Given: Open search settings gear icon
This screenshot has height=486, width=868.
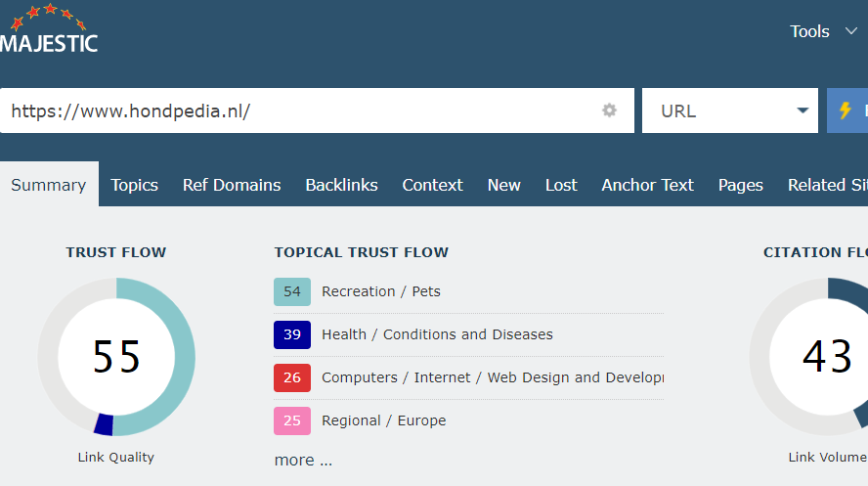Looking at the screenshot, I should tap(609, 110).
